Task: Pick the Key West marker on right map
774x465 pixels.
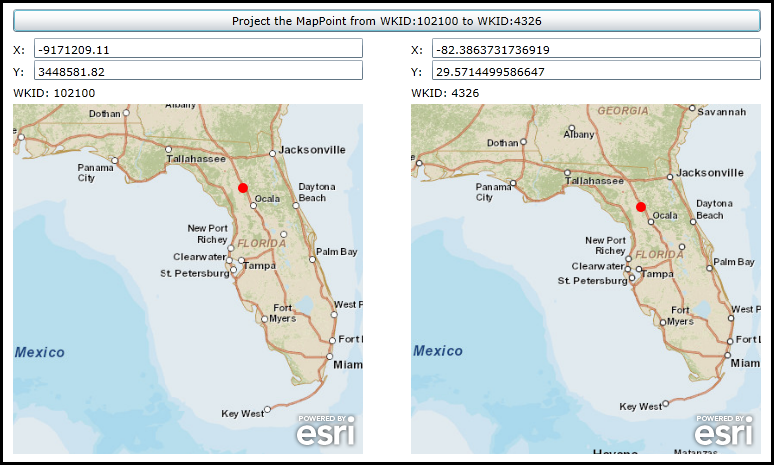Action: 666,403
